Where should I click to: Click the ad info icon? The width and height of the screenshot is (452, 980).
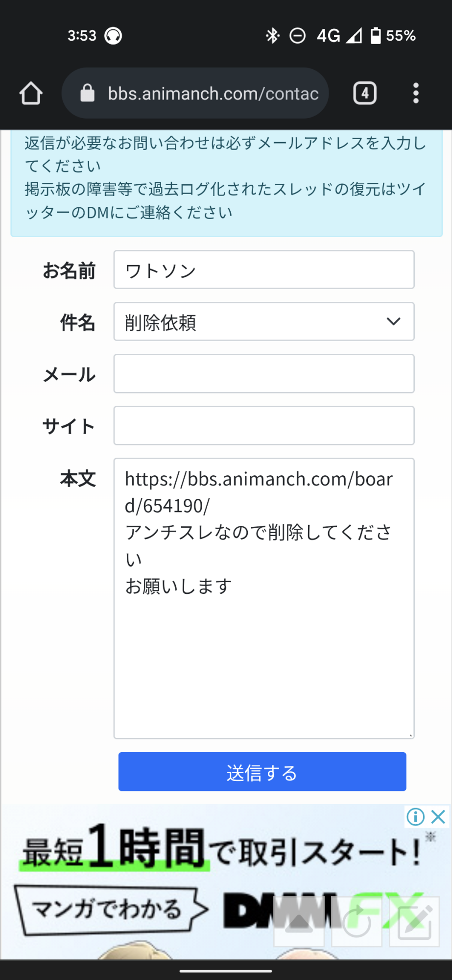tap(415, 817)
